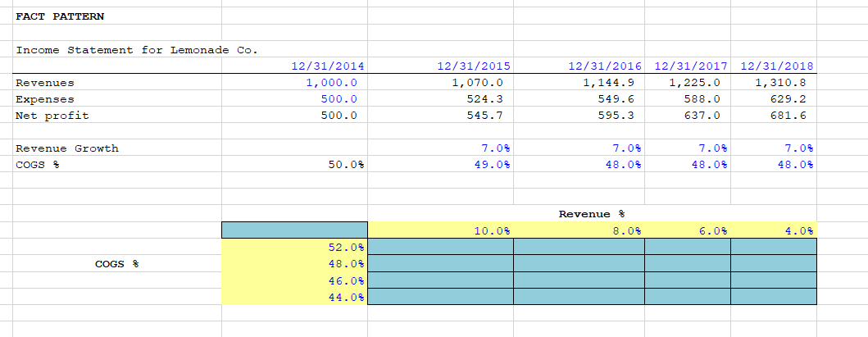Click the 2015 revenue growth 7.0% cell

pyautogui.click(x=441, y=148)
